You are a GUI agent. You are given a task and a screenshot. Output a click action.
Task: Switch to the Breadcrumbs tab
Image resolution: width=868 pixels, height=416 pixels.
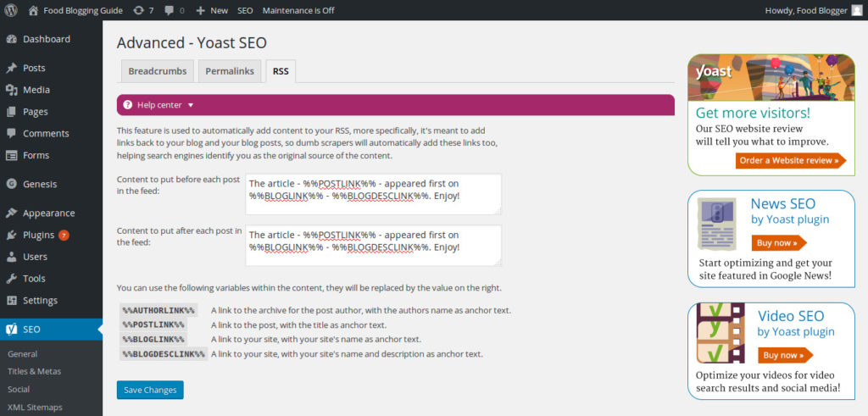(157, 71)
